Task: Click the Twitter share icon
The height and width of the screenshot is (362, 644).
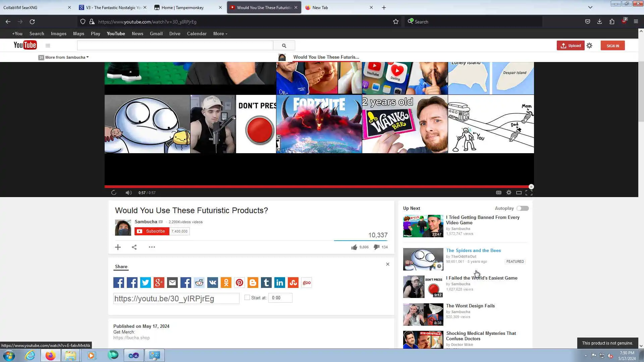Action: (145, 283)
